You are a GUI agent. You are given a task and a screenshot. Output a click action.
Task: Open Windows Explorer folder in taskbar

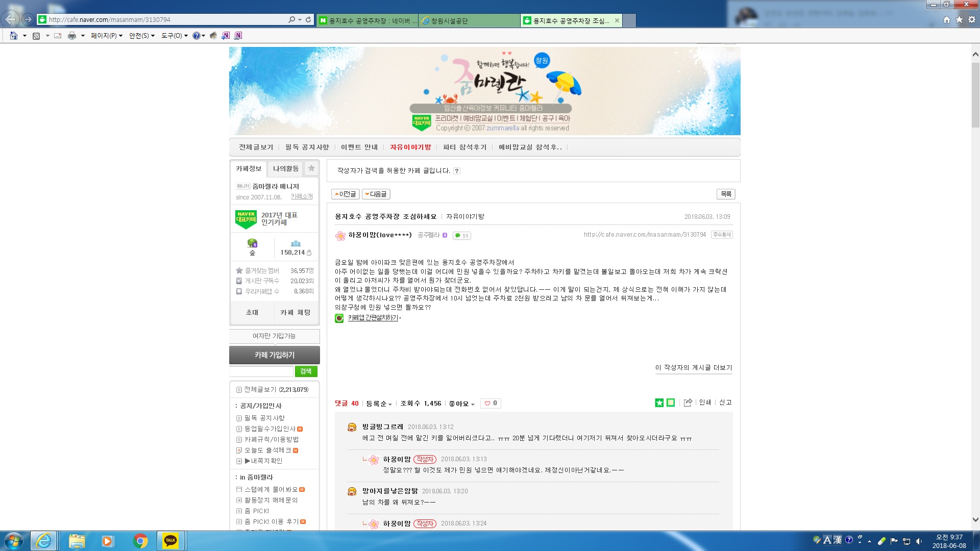click(x=77, y=541)
